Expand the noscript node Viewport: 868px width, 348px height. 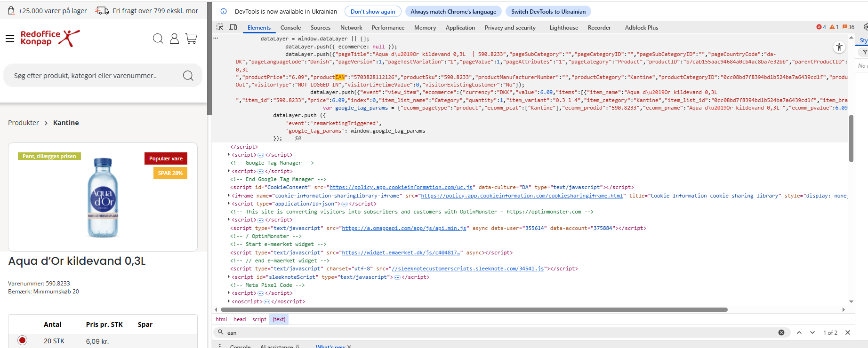229,301
